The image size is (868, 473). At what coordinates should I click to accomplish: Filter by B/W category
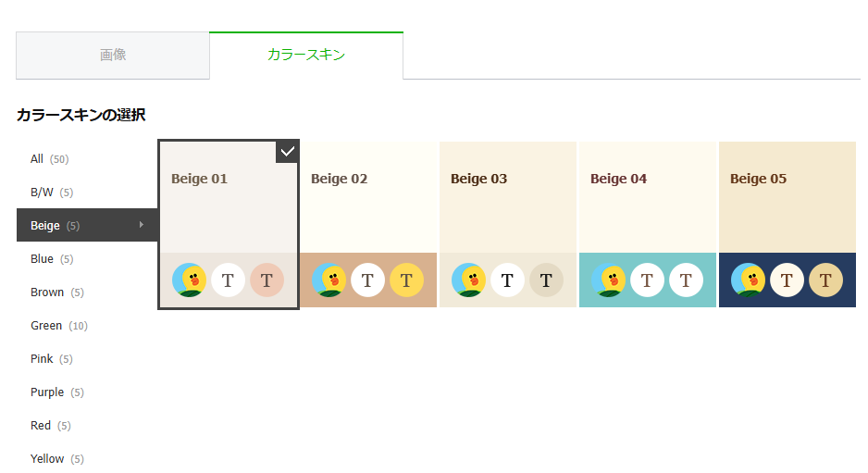[52, 193]
